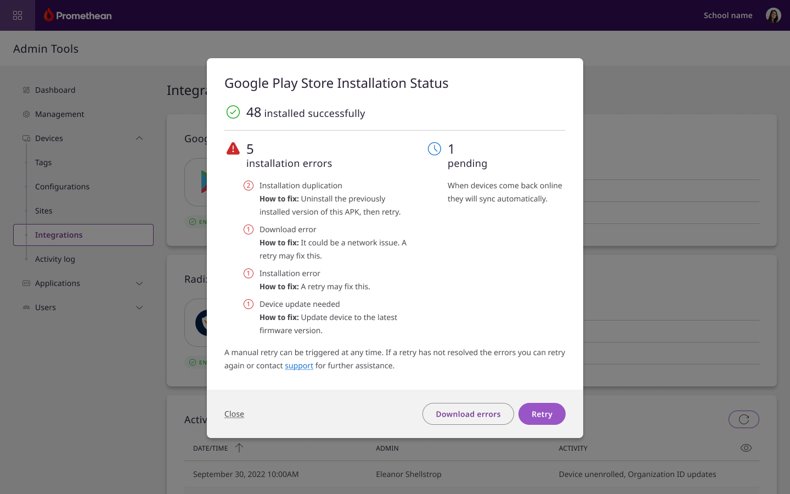Click the Installation error count badge
The width and height of the screenshot is (790, 494).
tap(248, 273)
